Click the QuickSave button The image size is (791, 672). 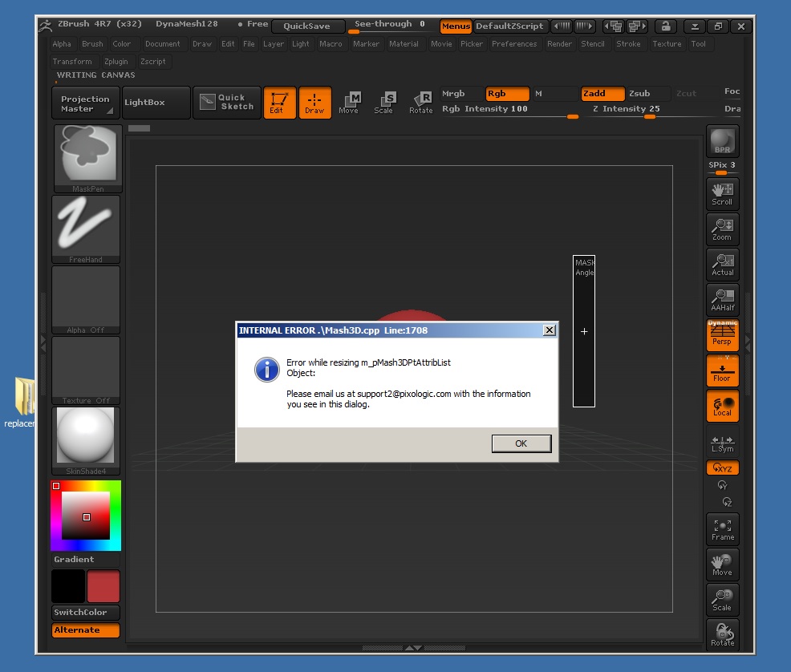tap(308, 26)
